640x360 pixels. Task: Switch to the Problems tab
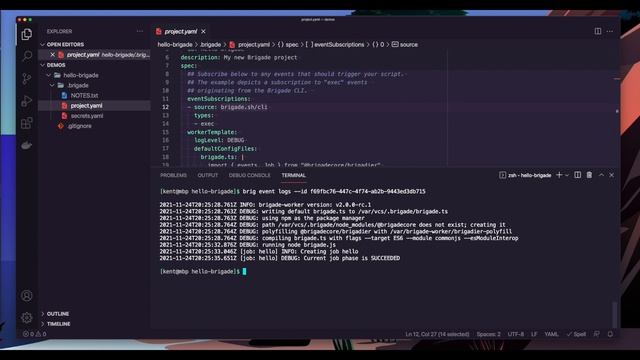pyautogui.click(x=173, y=175)
